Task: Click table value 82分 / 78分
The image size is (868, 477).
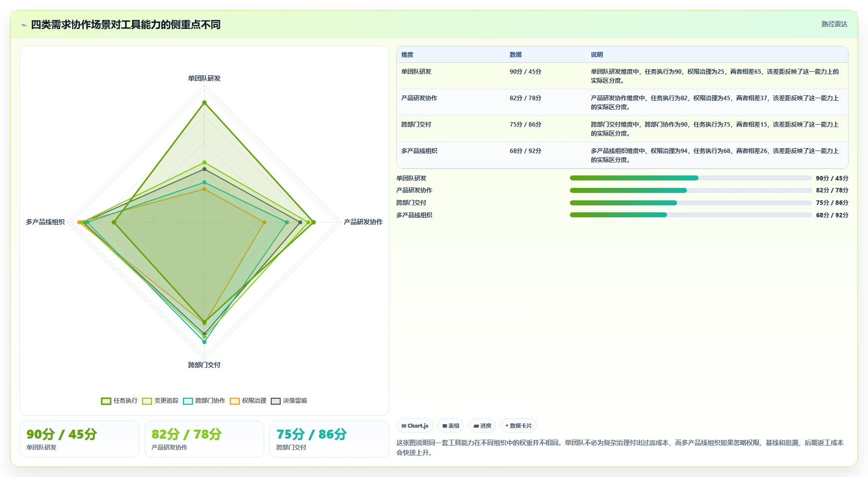Action: click(525, 98)
